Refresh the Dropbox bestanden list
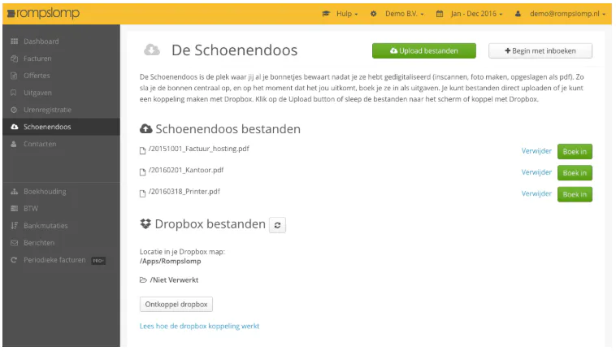 coord(277,225)
